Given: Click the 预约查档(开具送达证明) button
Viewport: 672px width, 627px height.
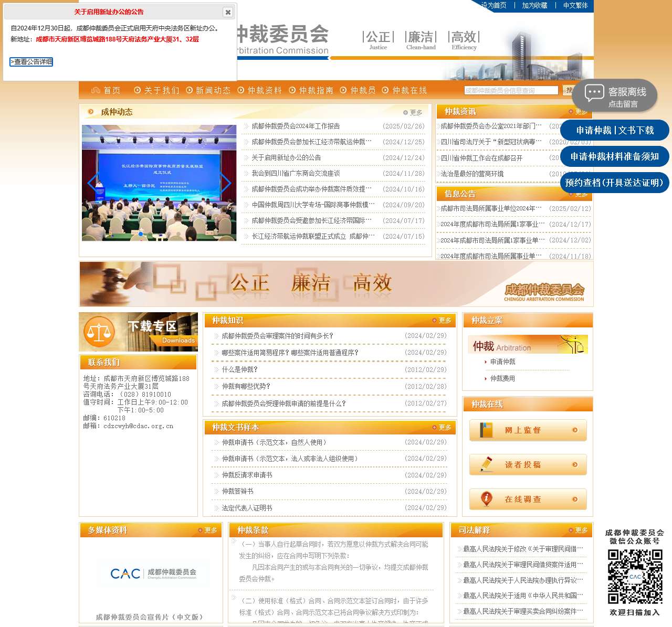Looking at the screenshot, I should (615, 183).
